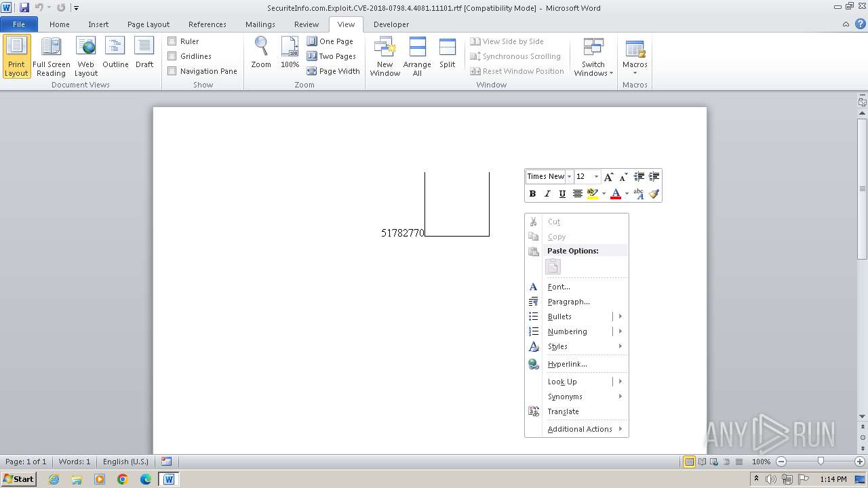Screen dimensions: 868x488
Task: Select Print Layout in status bar views
Action: tap(690, 462)
